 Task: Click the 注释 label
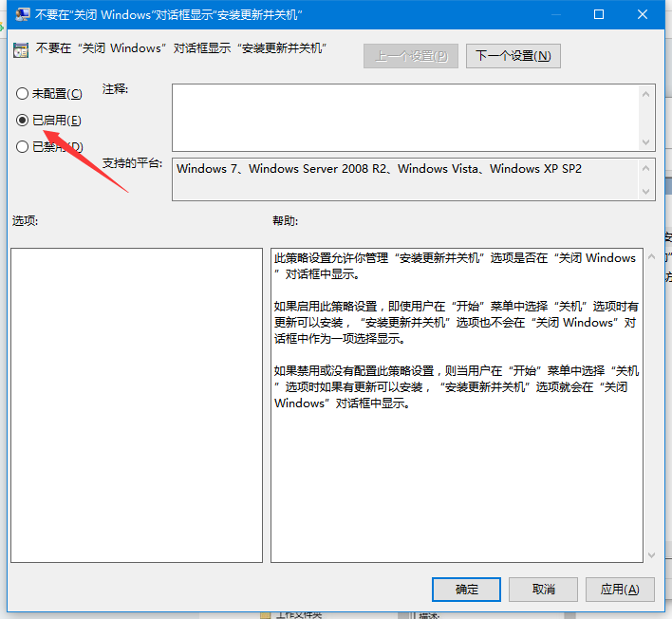[115, 89]
